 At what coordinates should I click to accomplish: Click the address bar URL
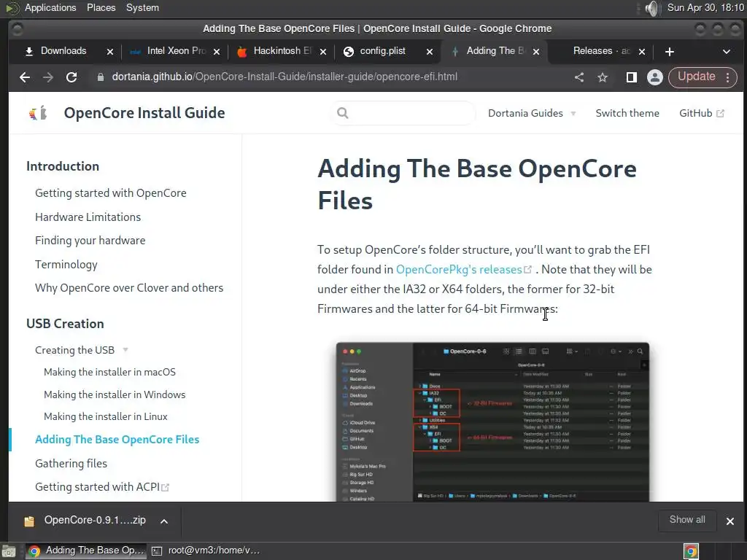[x=285, y=77]
